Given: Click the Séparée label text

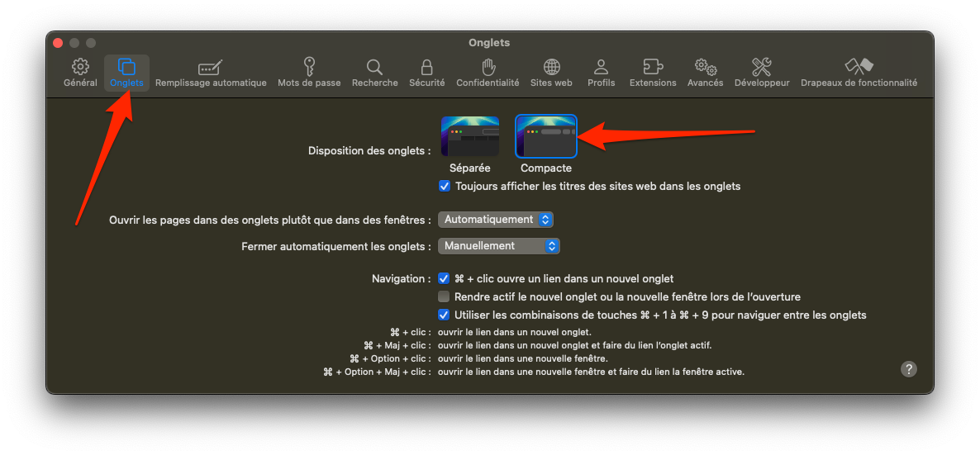Looking at the screenshot, I should click(470, 168).
